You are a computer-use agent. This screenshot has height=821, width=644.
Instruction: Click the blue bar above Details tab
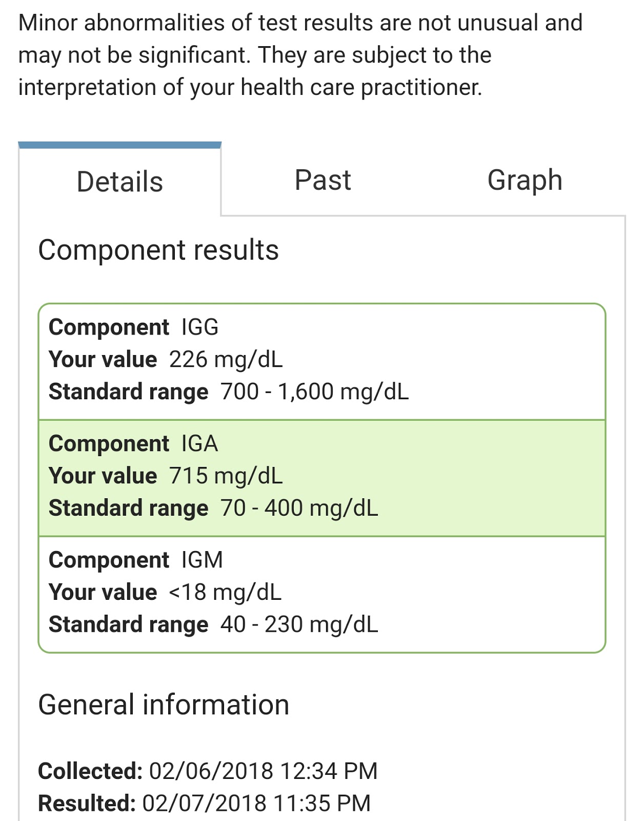click(119, 145)
